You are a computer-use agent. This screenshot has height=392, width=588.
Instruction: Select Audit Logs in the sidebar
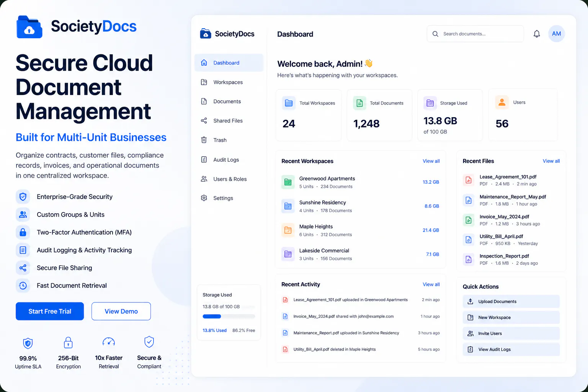(x=229, y=160)
